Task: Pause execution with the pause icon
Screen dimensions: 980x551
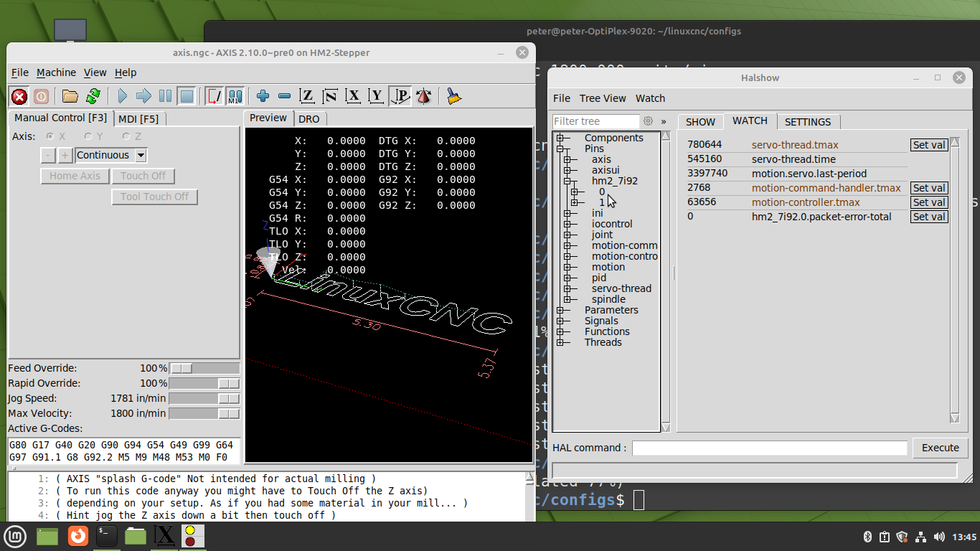Action: pyautogui.click(x=165, y=96)
